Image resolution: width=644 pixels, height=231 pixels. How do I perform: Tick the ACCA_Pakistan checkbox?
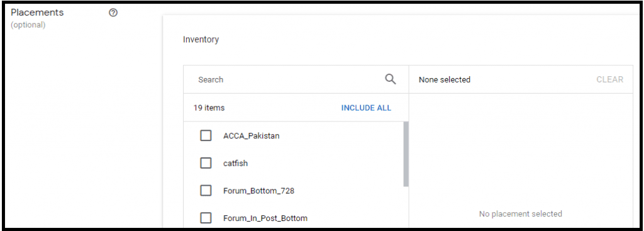point(206,135)
